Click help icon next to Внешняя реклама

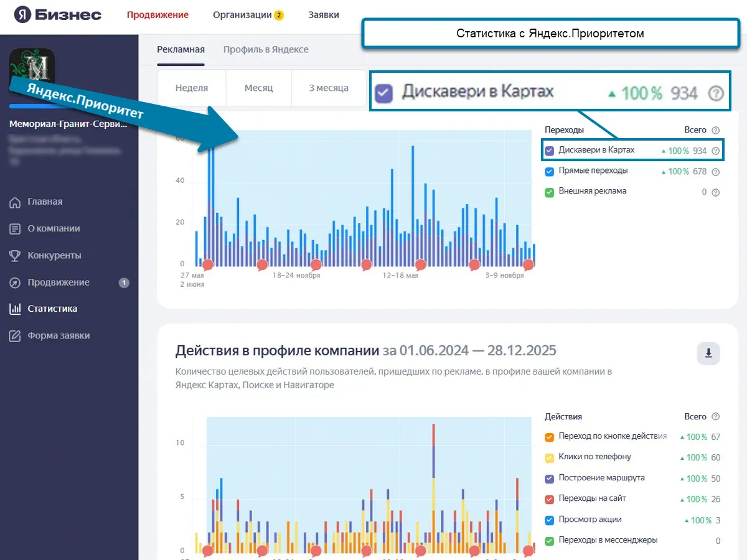[x=715, y=192]
